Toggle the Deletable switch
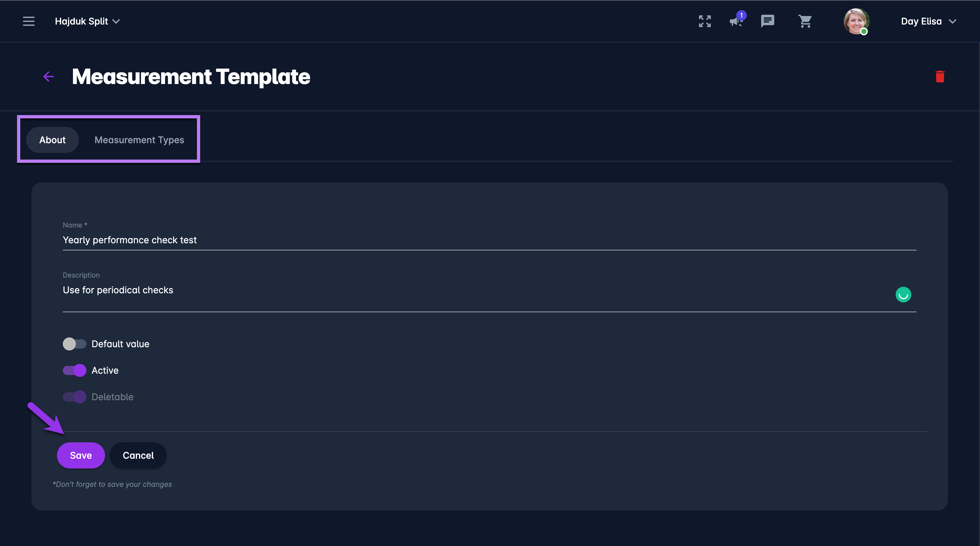 (74, 397)
